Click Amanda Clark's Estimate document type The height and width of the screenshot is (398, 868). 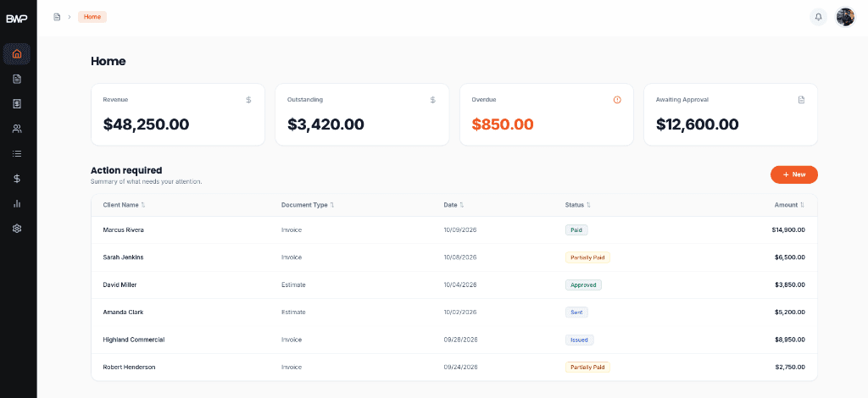point(293,312)
